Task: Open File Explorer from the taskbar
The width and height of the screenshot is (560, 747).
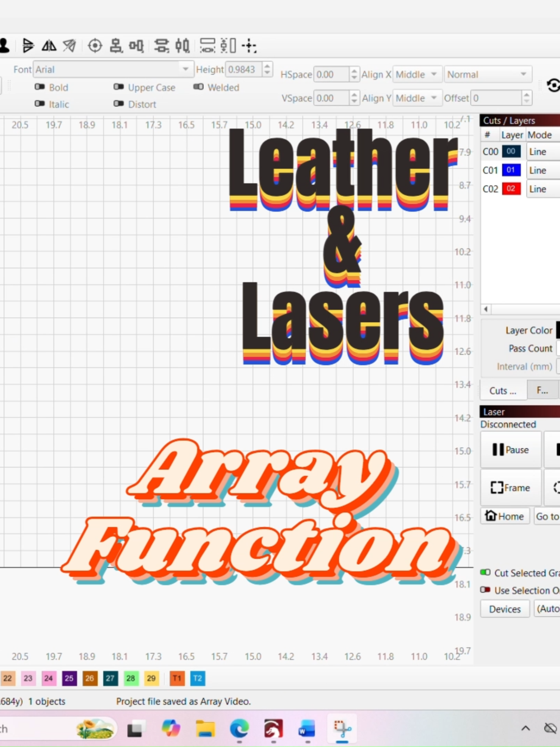Action: pyautogui.click(x=205, y=728)
